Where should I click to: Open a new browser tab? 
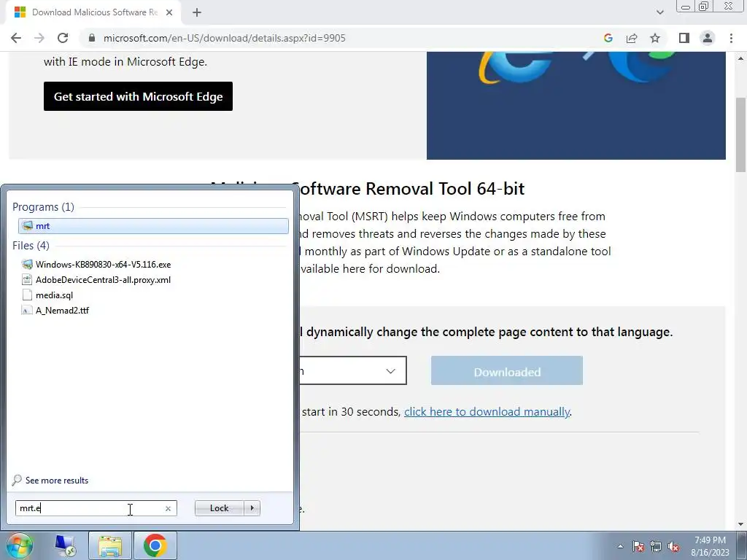point(197,12)
